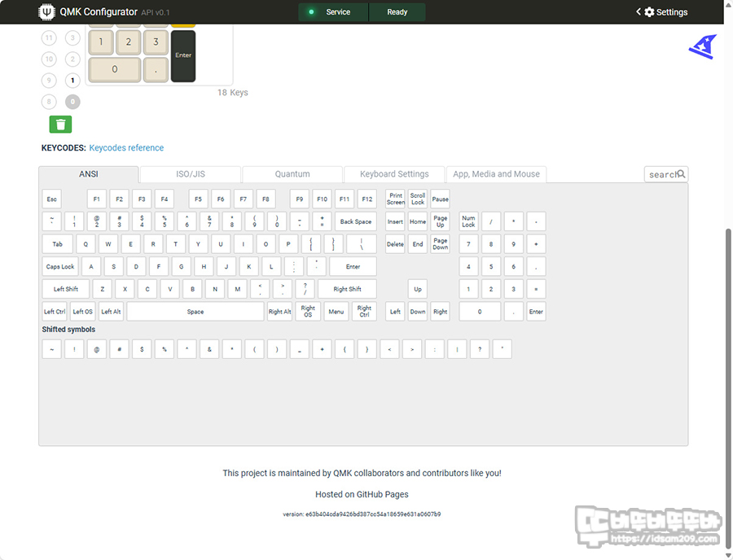
Task: Pick the Delete keycode
Action: tap(395, 244)
